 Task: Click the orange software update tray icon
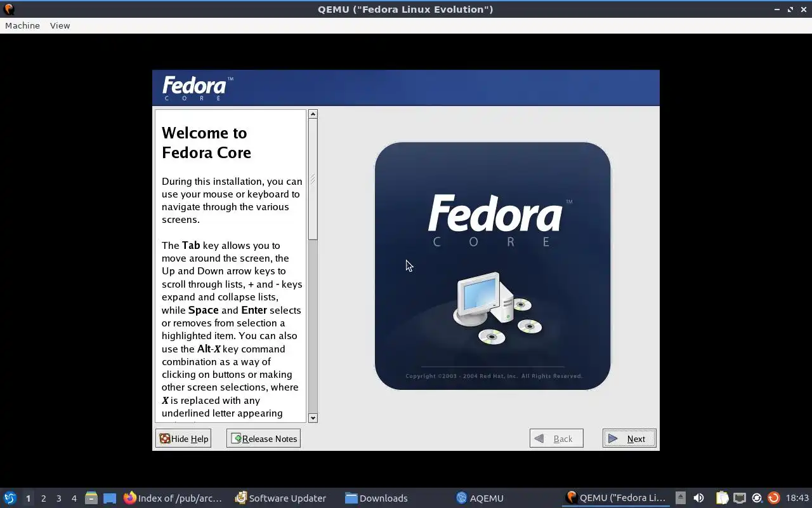(773, 498)
